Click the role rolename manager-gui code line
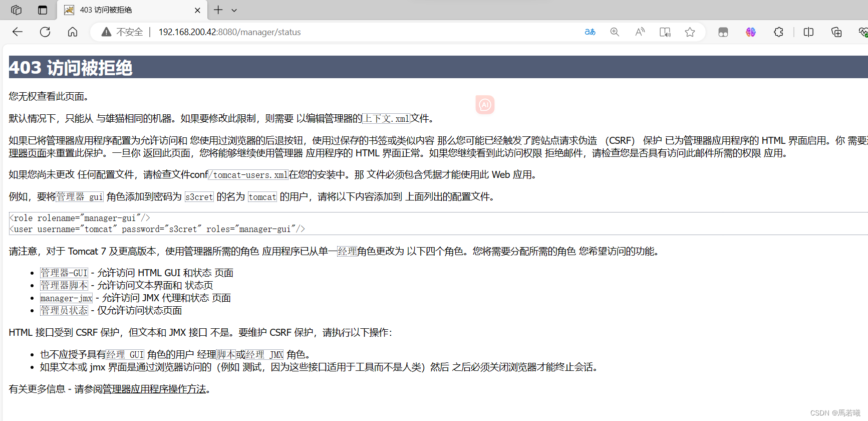868x421 pixels. [x=80, y=218]
